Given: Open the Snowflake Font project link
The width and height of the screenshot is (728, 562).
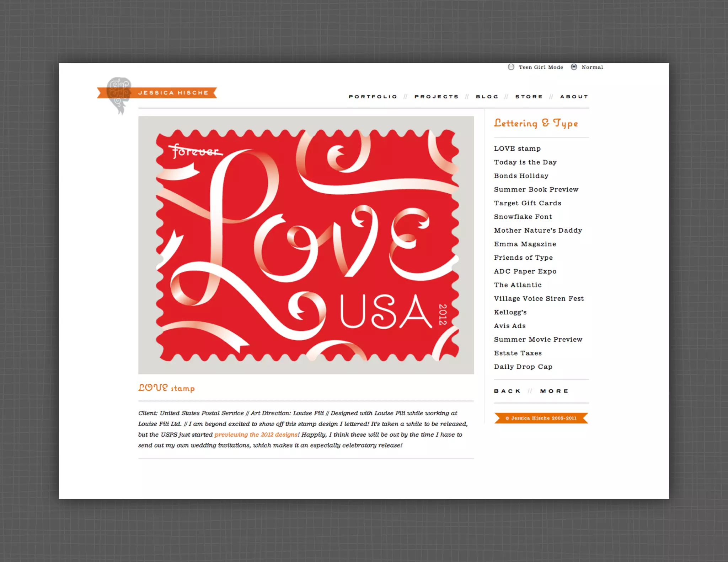Looking at the screenshot, I should 523,217.
